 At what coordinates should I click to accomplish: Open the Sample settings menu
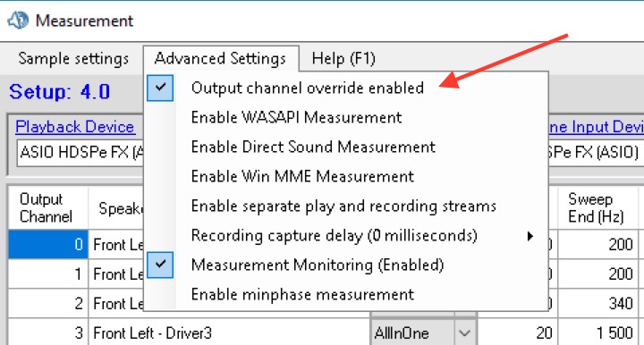(73, 59)
